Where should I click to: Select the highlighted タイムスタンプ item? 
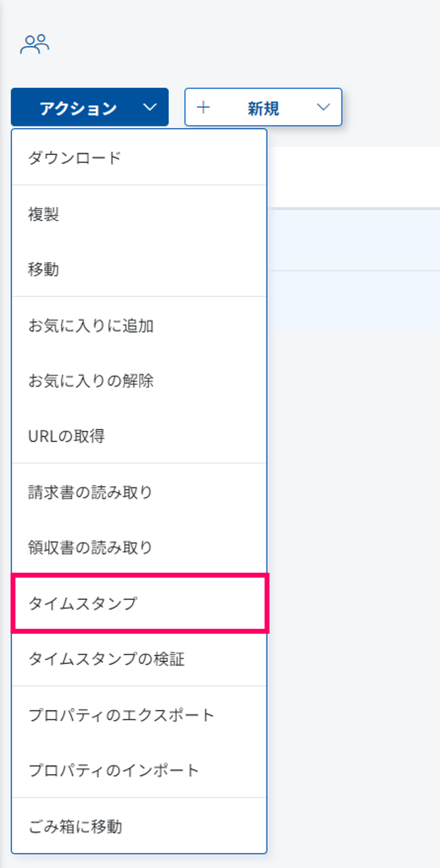83,603
